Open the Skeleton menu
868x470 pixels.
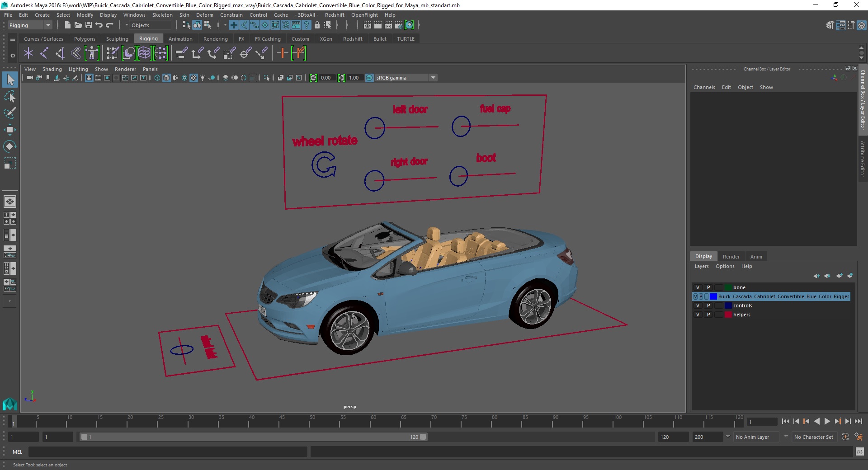pos(162,15)
